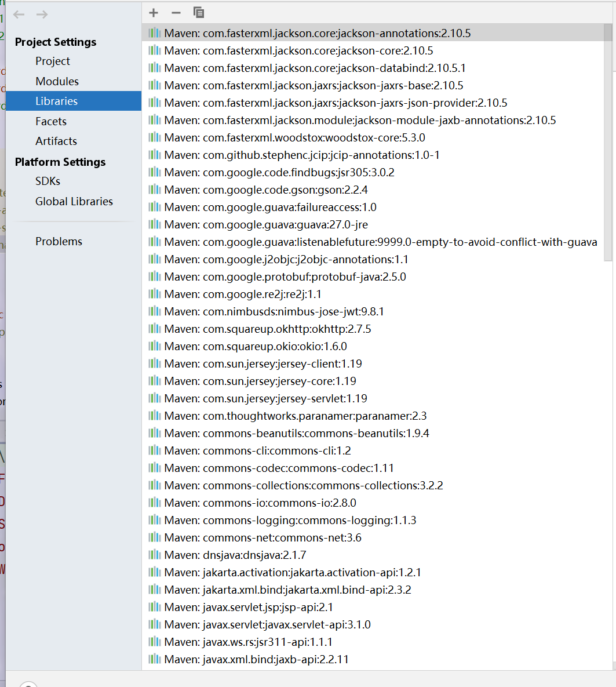Click the library icon beside okhttp:2.7.5
The width and height of the screenshot is (616, 687).
154,329
